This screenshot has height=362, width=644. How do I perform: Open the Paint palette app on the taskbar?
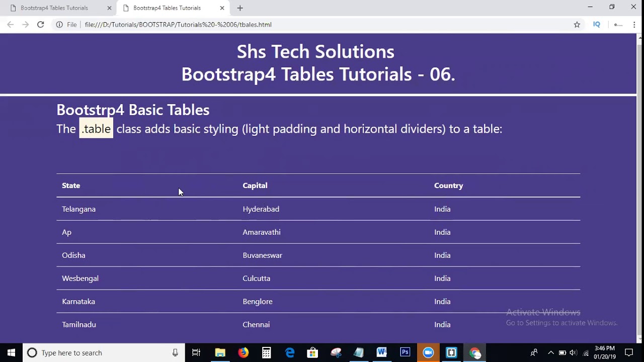click(336, 352)
